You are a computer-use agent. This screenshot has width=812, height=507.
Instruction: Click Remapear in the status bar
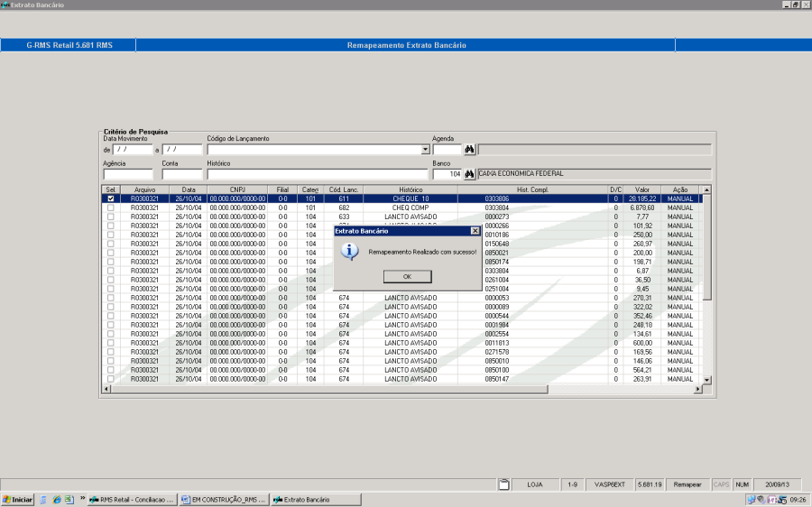coord(687,484)
